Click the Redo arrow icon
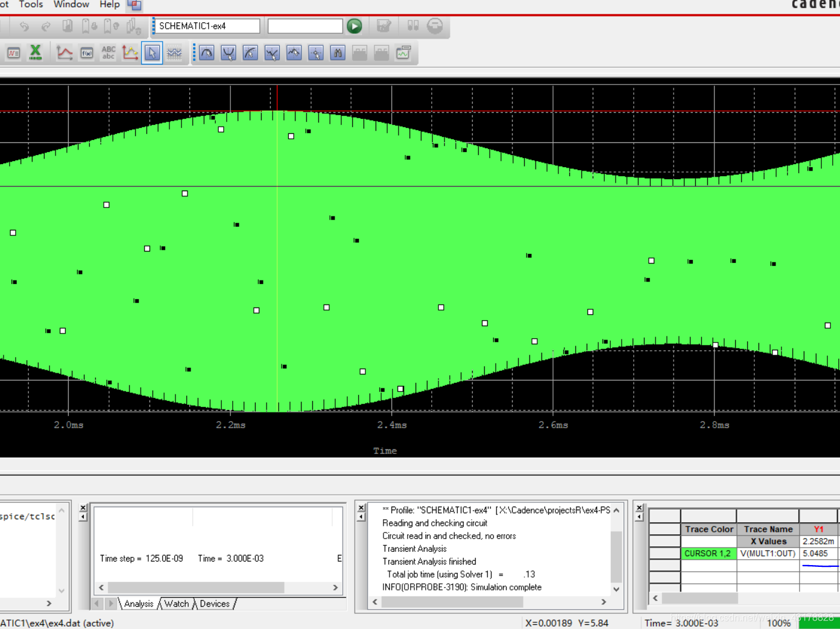The width and height of the screenshot is (840, 629). [x=46, y=26]
